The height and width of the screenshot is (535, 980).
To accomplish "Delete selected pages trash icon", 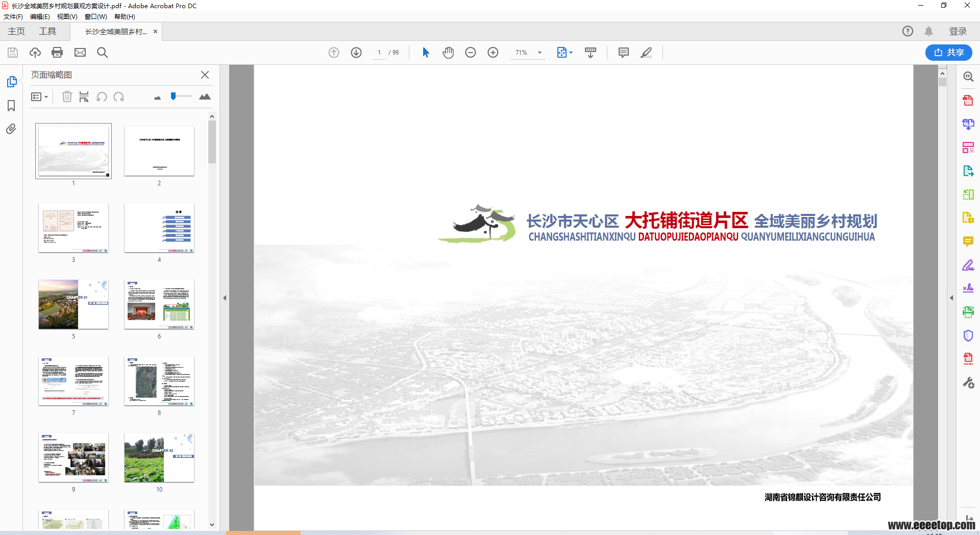I will coord(67,96).
